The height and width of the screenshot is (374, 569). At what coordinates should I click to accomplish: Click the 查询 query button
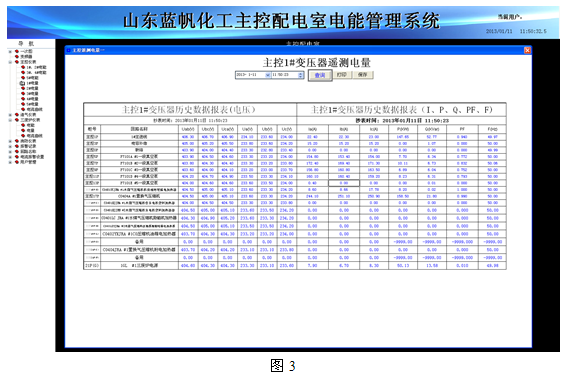320,75
